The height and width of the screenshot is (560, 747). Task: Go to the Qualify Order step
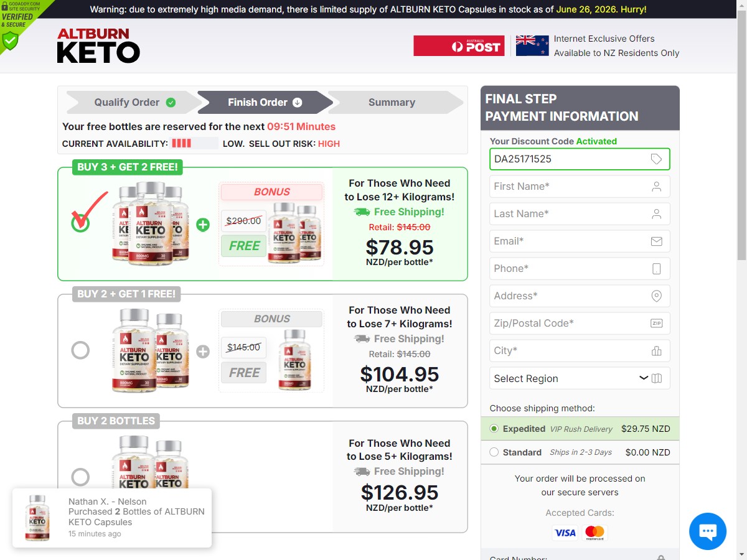pos(134,103)
